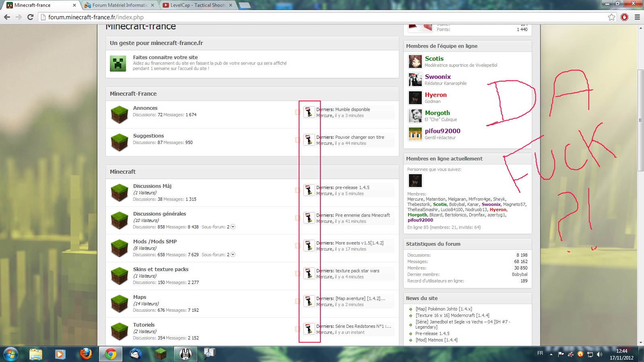This screenshot has width=644, height=362.
Task: Reload the forum page
Action: (30, 17)
